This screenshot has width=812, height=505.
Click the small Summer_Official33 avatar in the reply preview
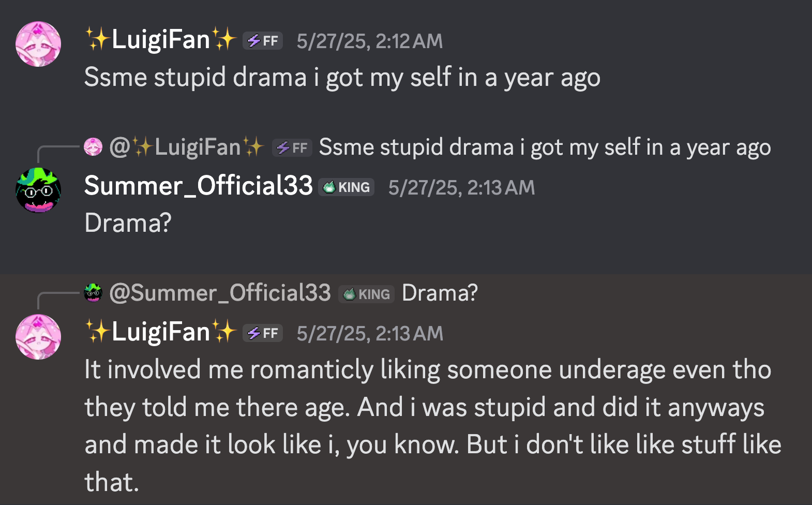tap(93, 293)
